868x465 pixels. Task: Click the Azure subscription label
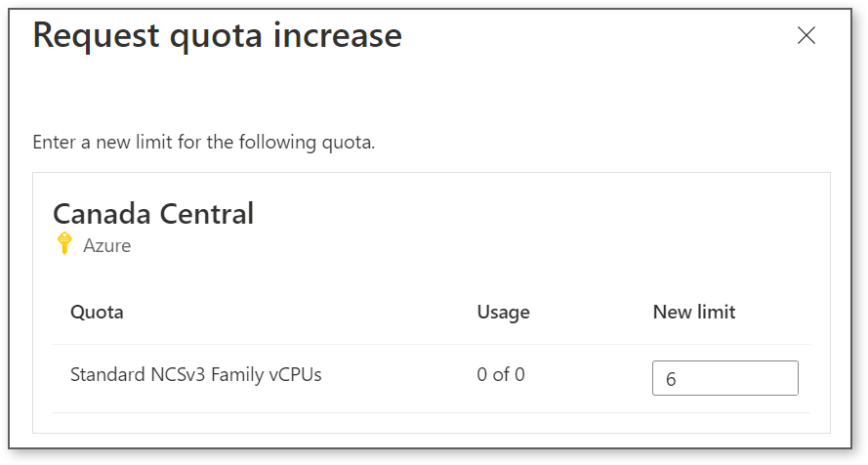[x=106, y=245]
